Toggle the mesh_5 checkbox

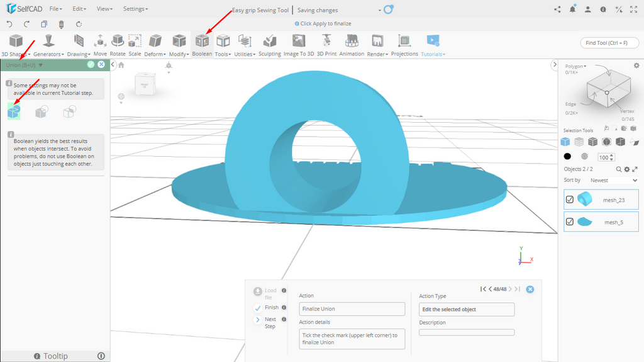570,222
